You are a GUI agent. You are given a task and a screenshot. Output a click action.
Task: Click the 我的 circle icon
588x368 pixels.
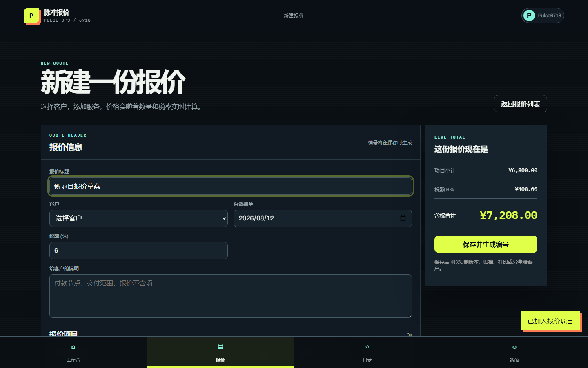pos(514,347)
